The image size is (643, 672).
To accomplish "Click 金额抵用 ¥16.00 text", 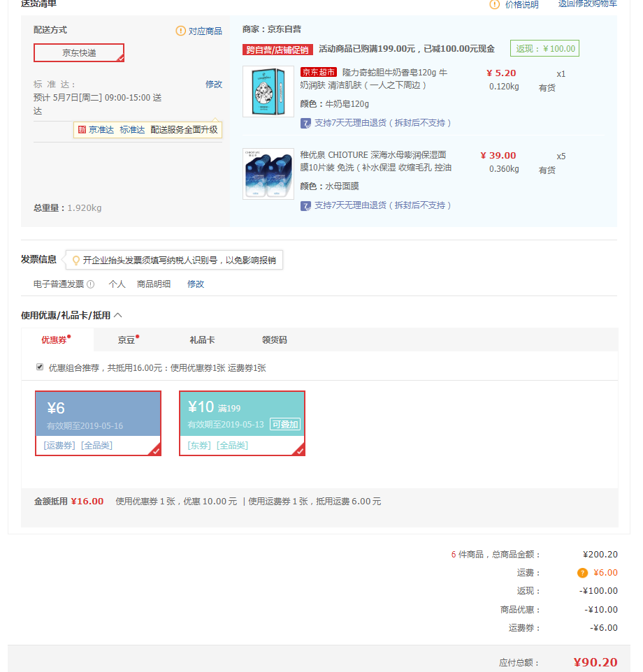I will pyautogui.click(x=68, y=502).
